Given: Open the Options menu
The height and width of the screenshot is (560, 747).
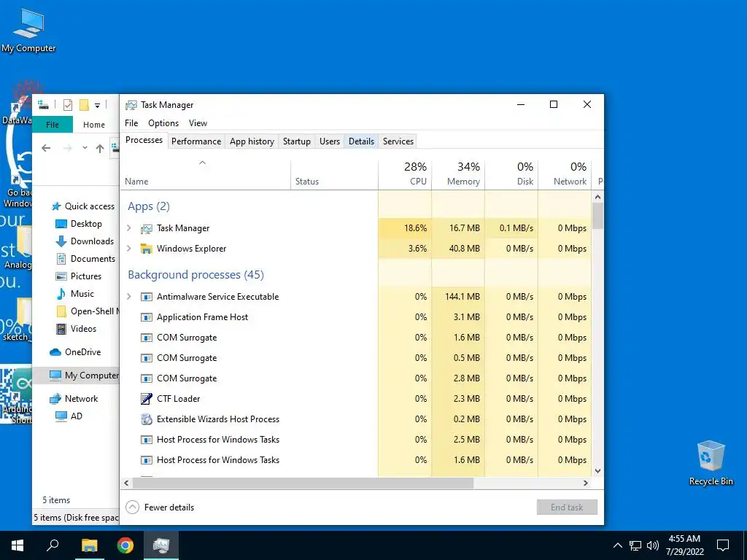Looking at the screenshot, I should click(x=163, y=122).
